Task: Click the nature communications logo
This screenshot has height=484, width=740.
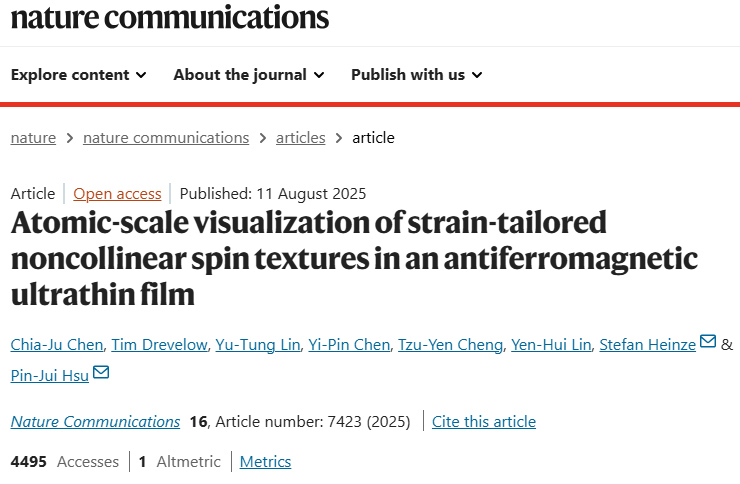Action: click(170, 17)
